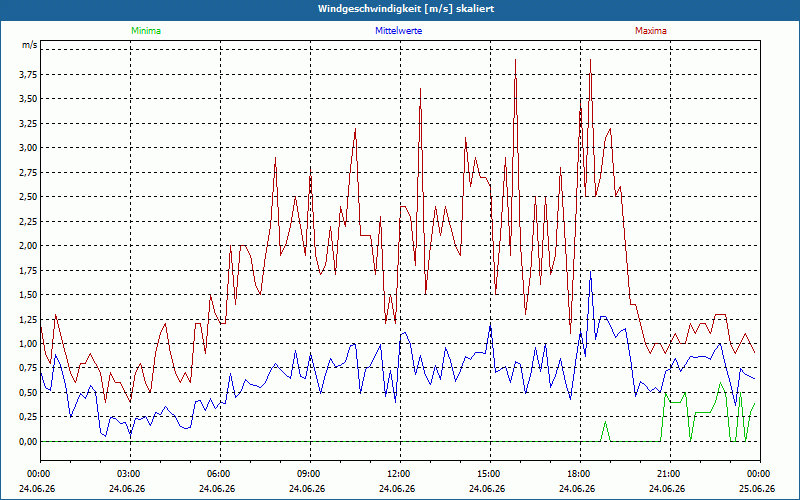Screen dimensions: 800x500
Task: Click the 'm/s' unit label
Action: click(x=30, y=45)
